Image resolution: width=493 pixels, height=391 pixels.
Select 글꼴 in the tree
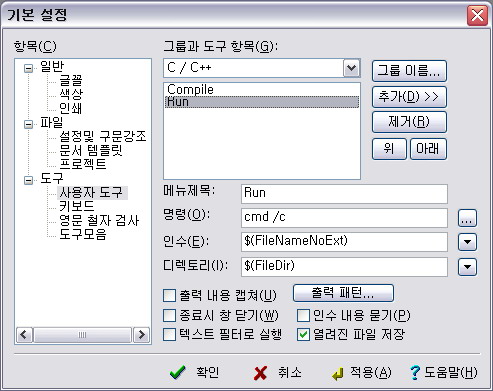[x=71, y=80]
